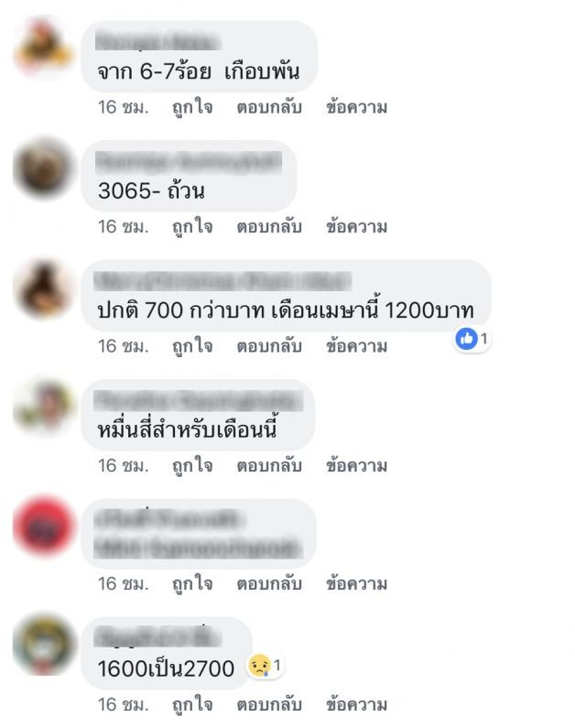Image resolution: width=575 pixels, height=728 pixels.
Task: Like the ปกติ 700 กว่าบาท comment
Action: [x=192, y=346]
